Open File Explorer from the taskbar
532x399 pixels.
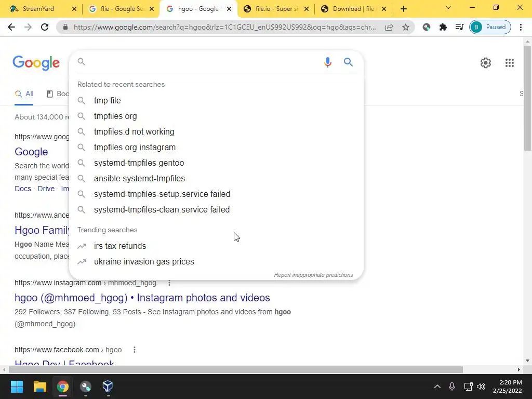[x=39, y=387]
